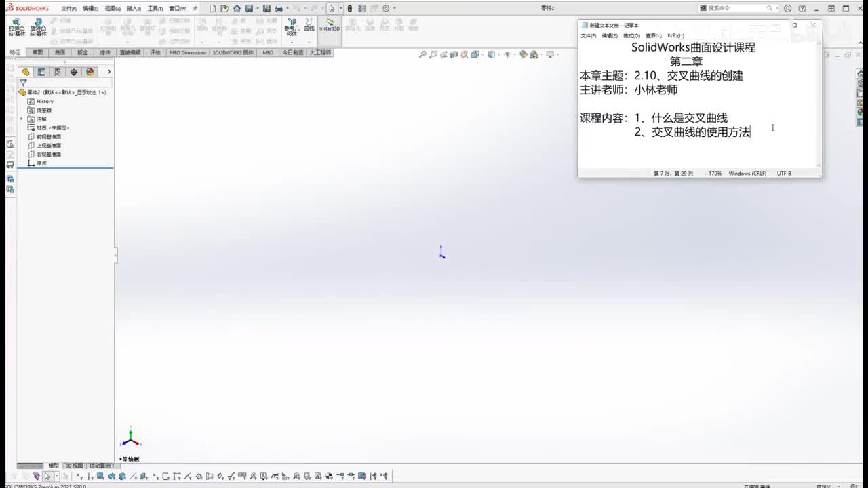Expand more manager tabs chevron
The height and width of the screenshot is (488, 868).
pyautogui.click(x=108, y=72)
